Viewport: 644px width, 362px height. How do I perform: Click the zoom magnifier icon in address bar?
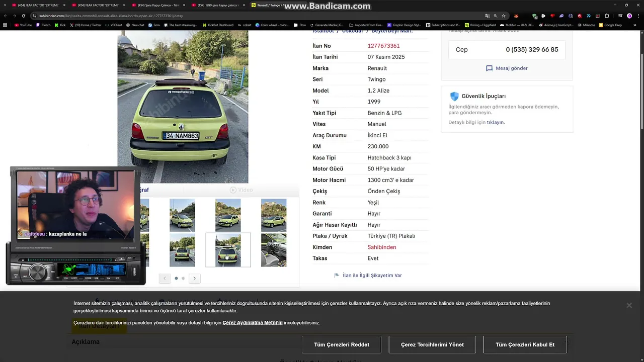point(495,16)
